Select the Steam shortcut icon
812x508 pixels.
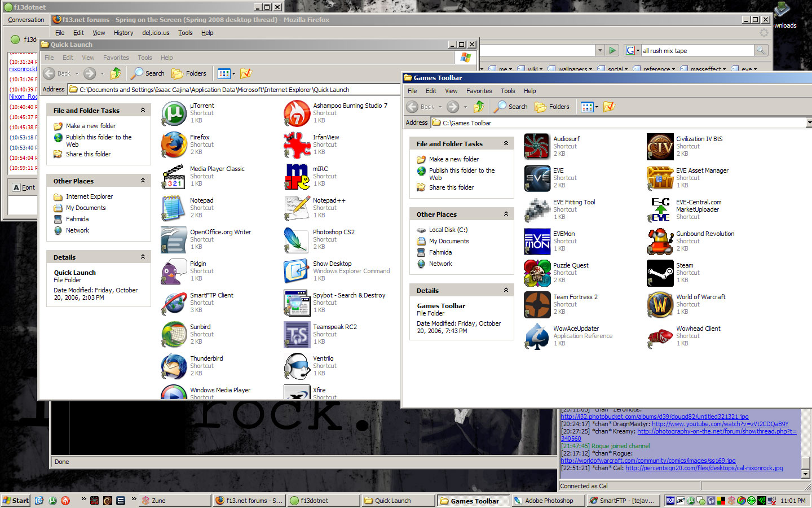click(660, 273)
